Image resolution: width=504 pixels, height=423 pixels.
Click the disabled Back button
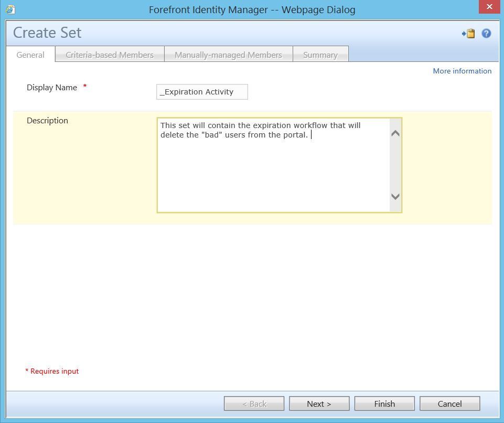coord(254,404)
